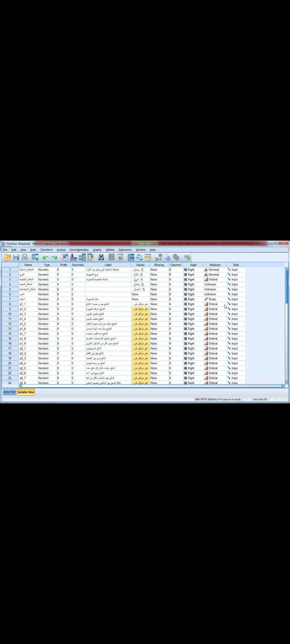Open the Data menu
This screenshot has height=644, width=290.
[33, 250]
